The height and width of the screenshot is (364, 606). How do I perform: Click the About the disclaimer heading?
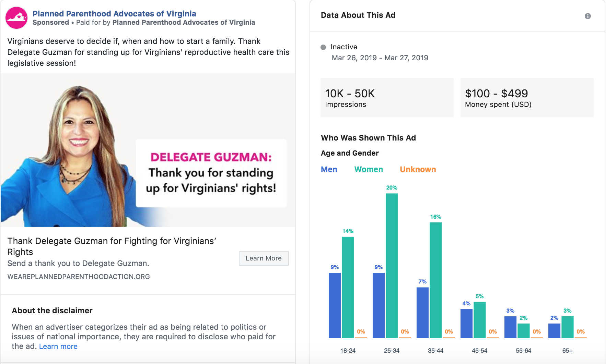point(52,311)
